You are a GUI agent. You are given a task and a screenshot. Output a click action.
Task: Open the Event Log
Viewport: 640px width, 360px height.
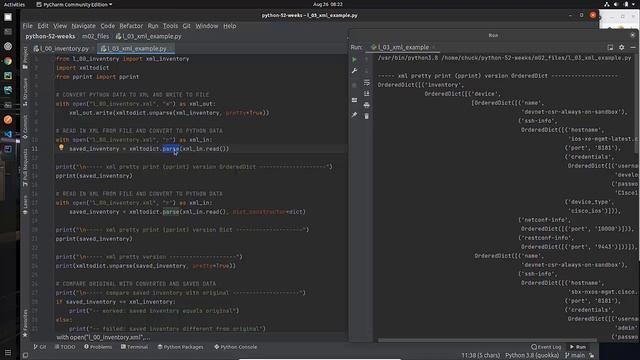pos(546,347)
